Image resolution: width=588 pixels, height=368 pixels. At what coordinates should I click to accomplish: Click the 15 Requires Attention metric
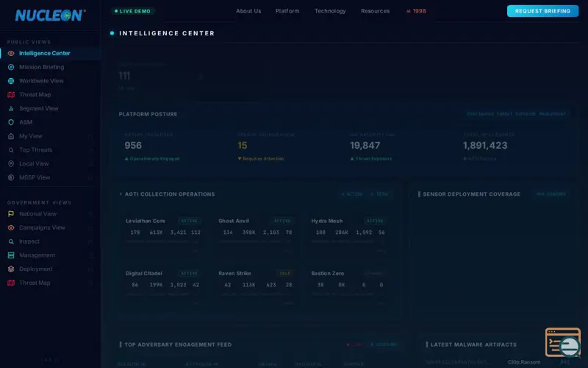pyautogui.click(x=243, y=146)
